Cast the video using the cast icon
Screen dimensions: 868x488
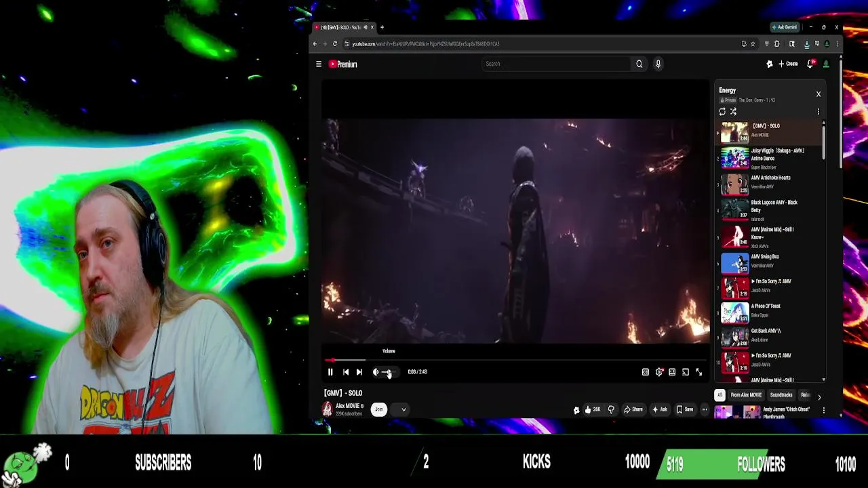686,372
